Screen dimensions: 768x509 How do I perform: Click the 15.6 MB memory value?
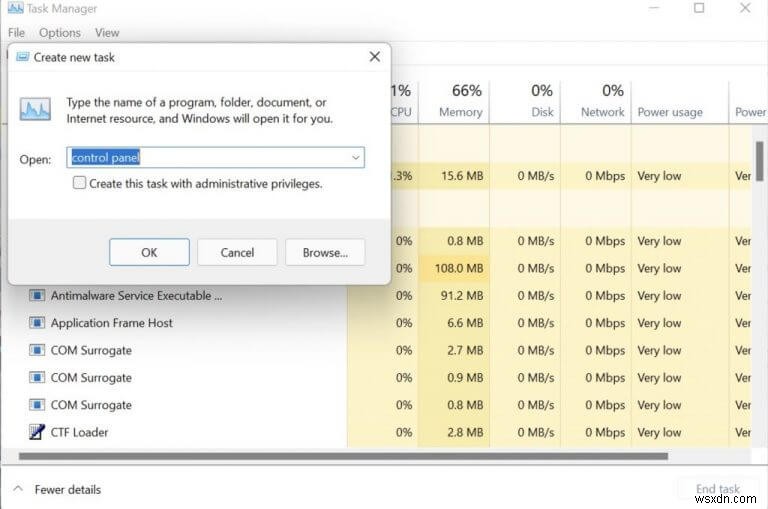tap(462, 176)
